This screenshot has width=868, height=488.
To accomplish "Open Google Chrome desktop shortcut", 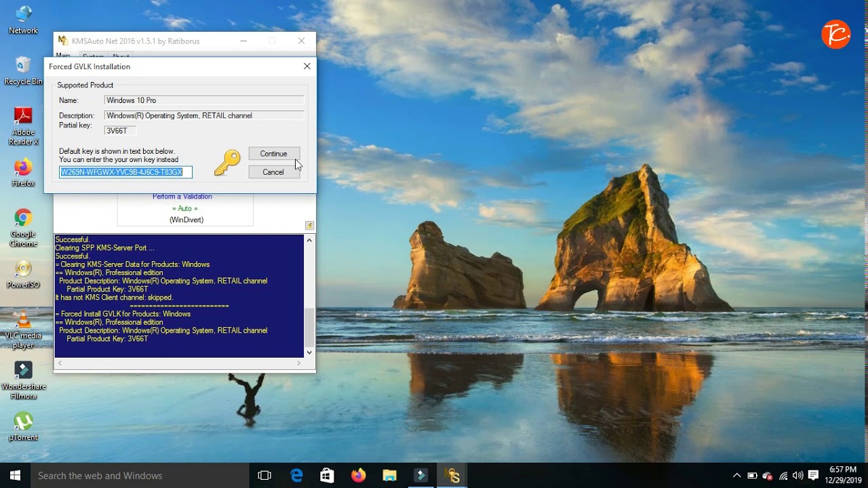I will (23, 228).
